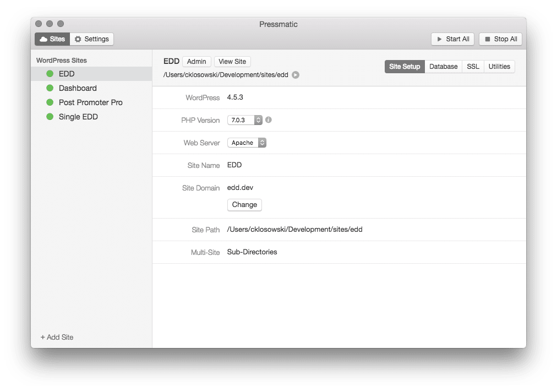Screen dimensions: 557x392
Task: Select the Site Setup tab
Action: tap(405, 67)
